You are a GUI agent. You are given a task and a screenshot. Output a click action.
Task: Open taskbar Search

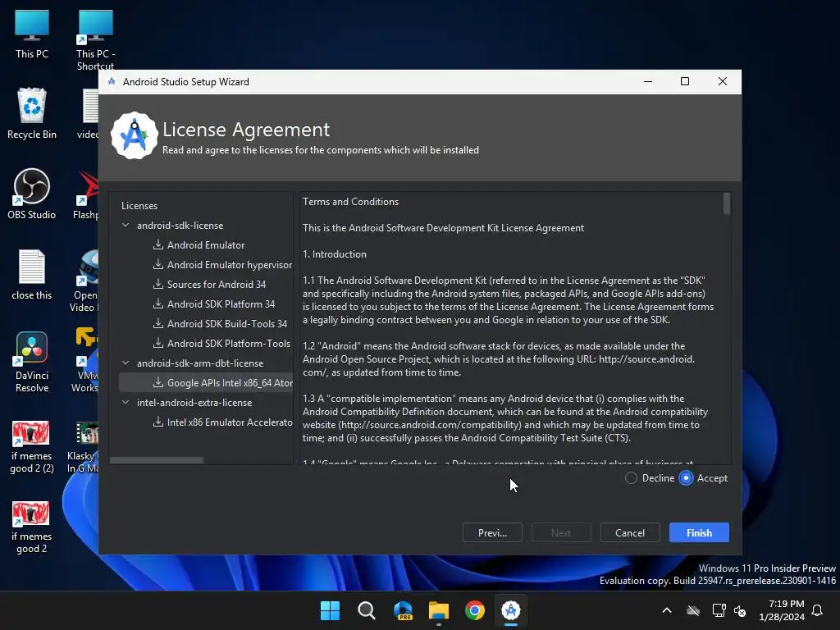(367, 610)
